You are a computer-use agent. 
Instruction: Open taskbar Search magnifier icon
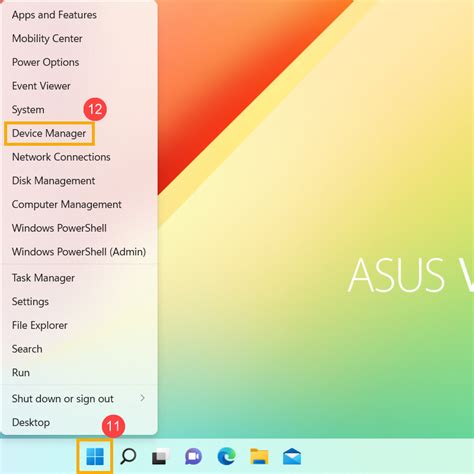click(128, 456)
